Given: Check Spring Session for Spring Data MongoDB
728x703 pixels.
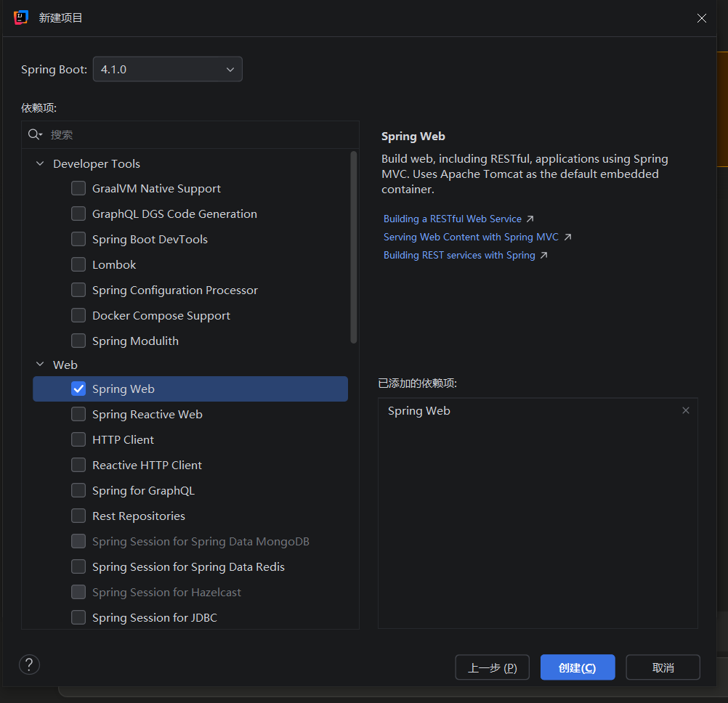Looking at the screenshot, I should [78, 541].
